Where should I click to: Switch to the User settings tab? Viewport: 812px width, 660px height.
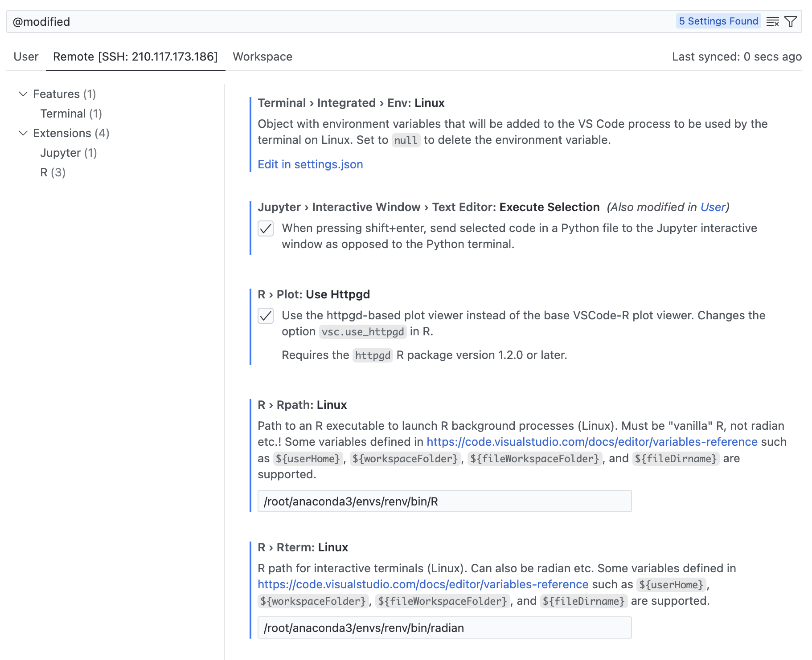[x=26, y=57]
